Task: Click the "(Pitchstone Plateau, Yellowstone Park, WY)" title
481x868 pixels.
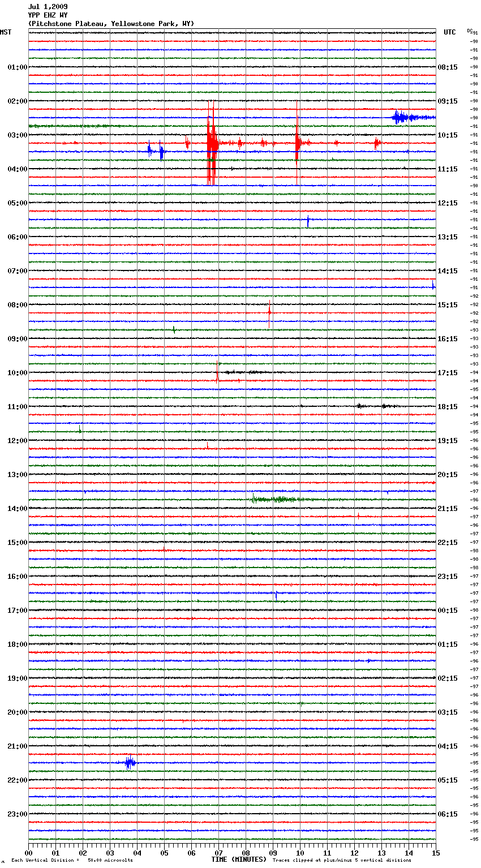Action: point(111,24)
